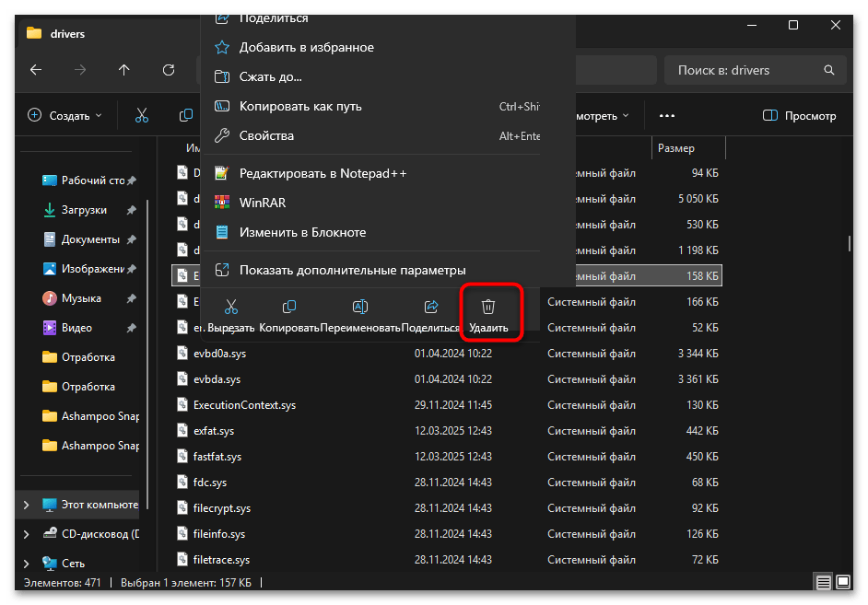Click the search magnifier icon
The height and width of the screenshot is (605, 868).
pyautogui.click(x=828, y=70)
